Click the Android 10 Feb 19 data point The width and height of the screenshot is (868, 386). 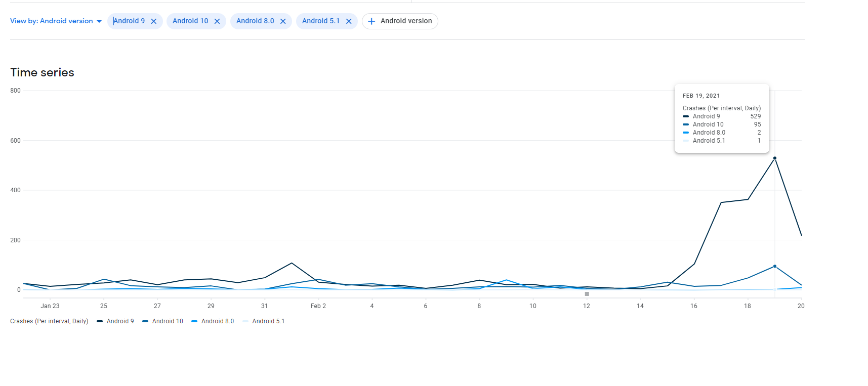click(774, 266)
